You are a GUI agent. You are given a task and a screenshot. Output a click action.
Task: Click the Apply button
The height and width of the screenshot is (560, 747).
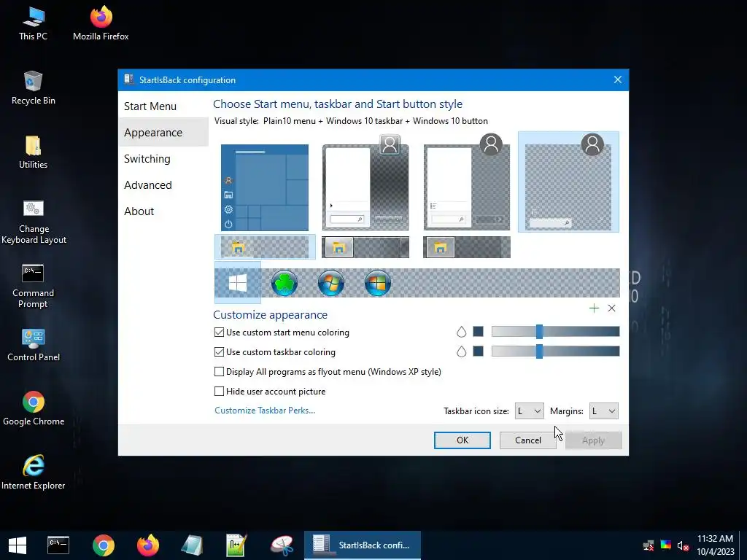point(593,440)
